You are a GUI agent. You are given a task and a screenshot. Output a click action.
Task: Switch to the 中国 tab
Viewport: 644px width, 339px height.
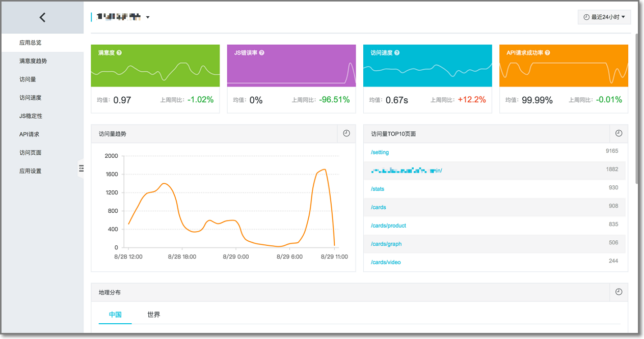pyautogui.click(x=115, y=315)
